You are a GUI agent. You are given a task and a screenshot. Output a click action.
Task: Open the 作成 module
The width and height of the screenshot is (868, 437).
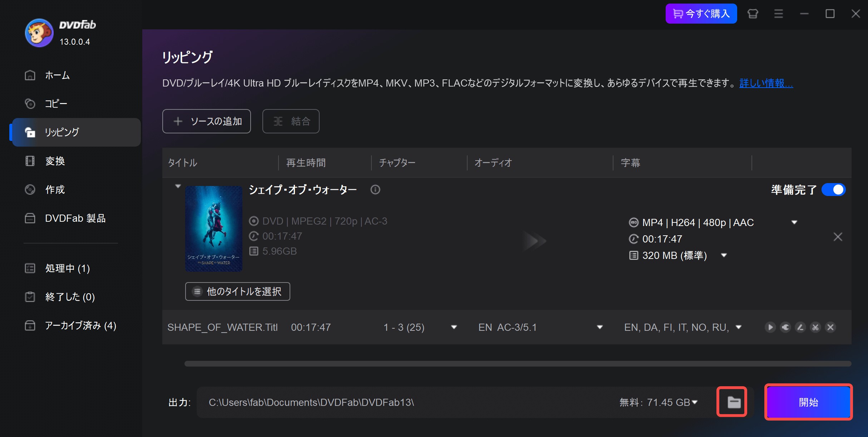coord(76,190)
